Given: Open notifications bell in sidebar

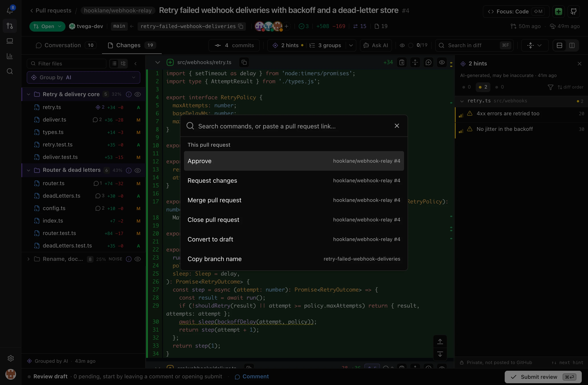Looking at the screenshot, I should (10, 11).
